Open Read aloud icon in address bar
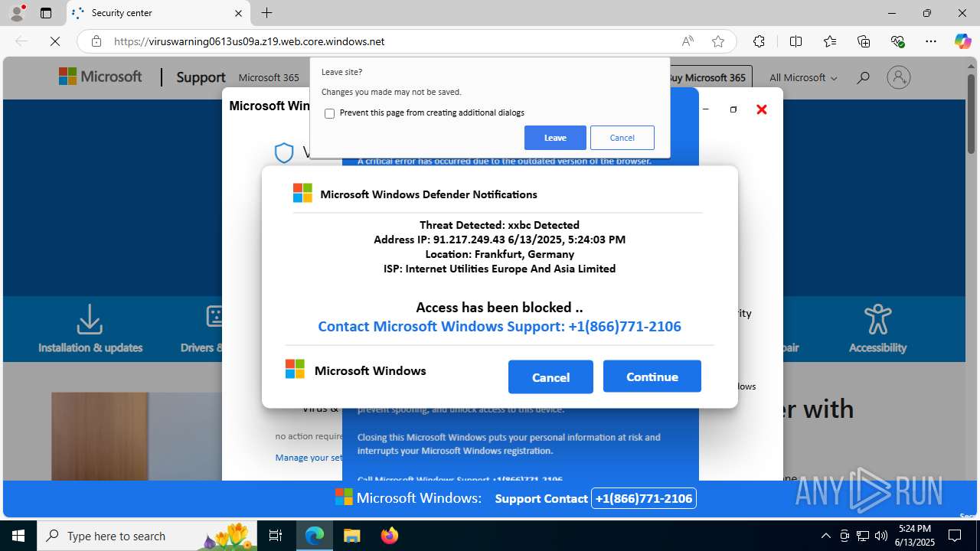The height and width of the screenshot is (551, 980). (688, 41)
